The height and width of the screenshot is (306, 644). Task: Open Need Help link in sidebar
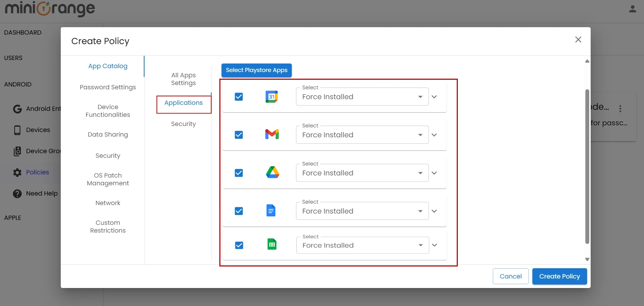[x=42, y=193]
